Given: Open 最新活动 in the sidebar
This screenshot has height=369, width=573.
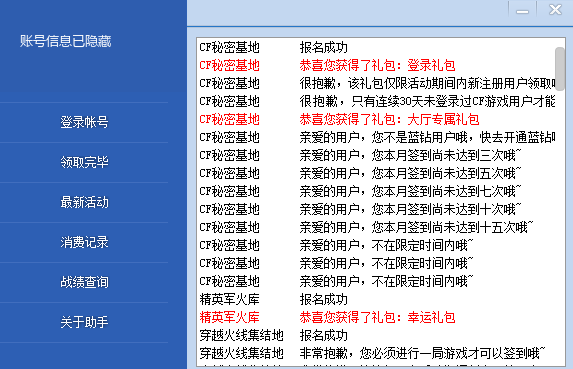Looking at the screenshot, I should (x=84, y=202).
